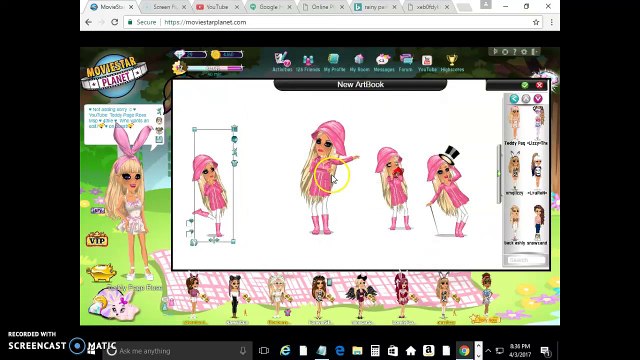Image resolution: width=640 pixels, height=360 pixels.
Task: Click the browser back button
Action: tap(89, 22)
